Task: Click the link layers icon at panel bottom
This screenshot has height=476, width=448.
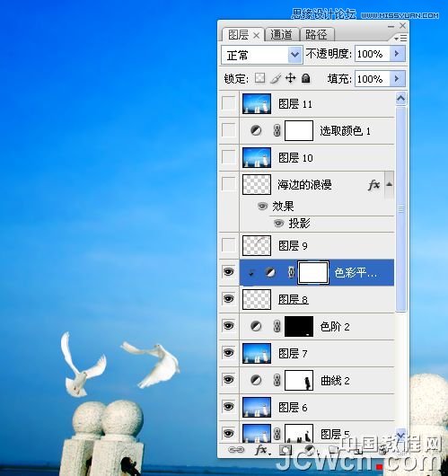Action: click(236, 450)
